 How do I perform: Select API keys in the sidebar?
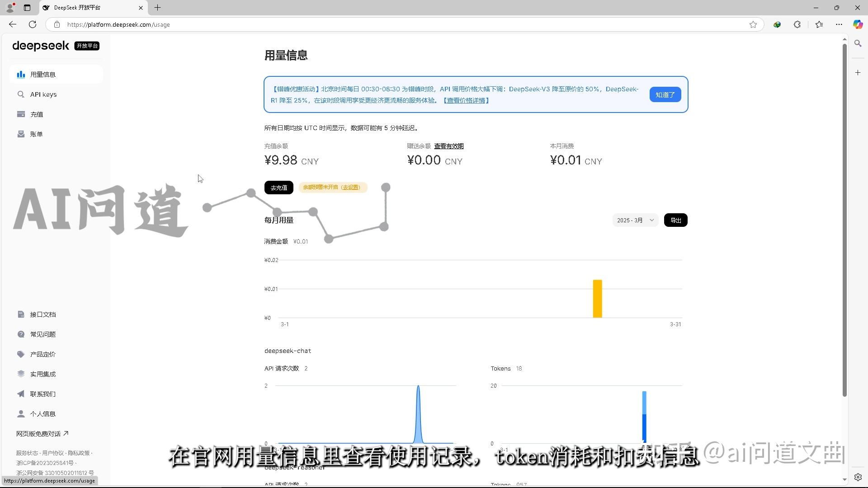[x=43, y=94]
